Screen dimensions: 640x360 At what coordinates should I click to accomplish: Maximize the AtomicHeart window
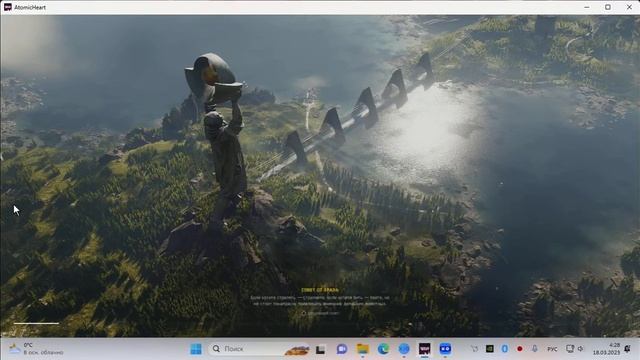(608, 7)
